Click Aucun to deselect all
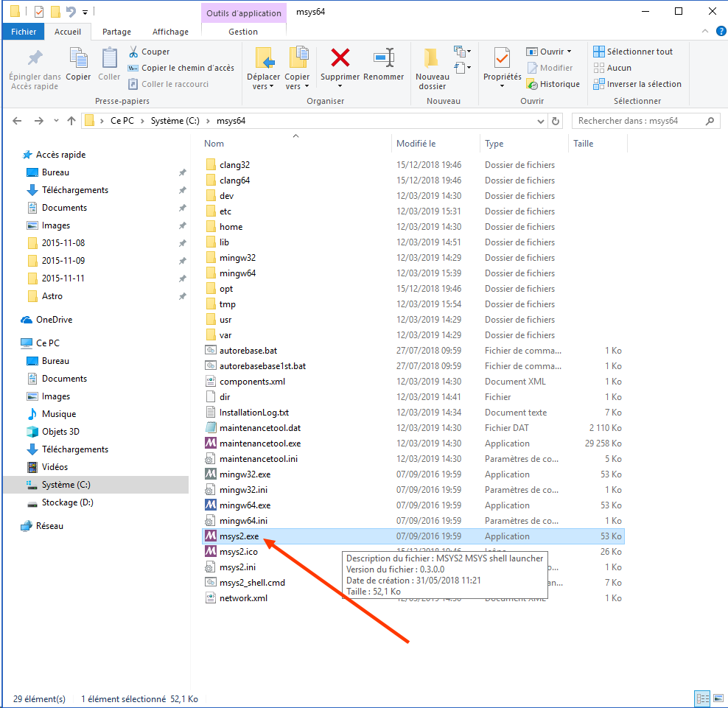The image size is (728, 708). coord(612,68)
